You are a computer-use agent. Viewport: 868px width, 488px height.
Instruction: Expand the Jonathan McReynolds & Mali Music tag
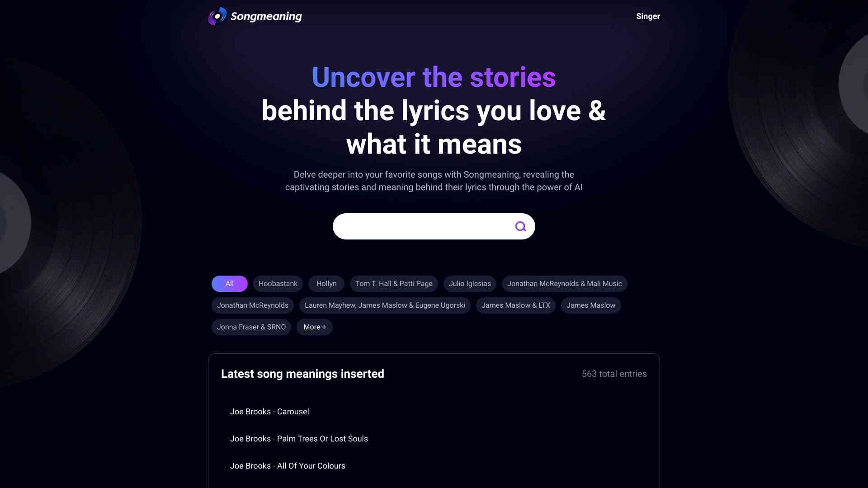(x=565, y=284)
